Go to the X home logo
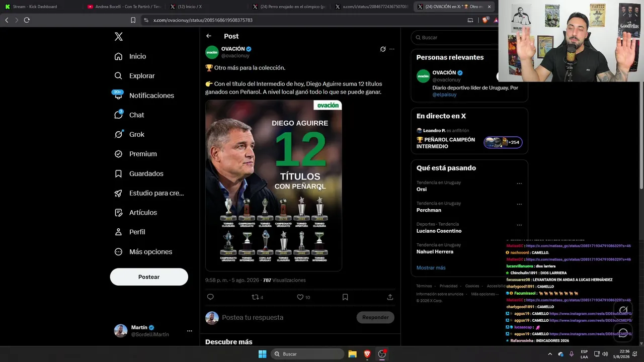Screen dimensions: 644x362 (118, 37)
